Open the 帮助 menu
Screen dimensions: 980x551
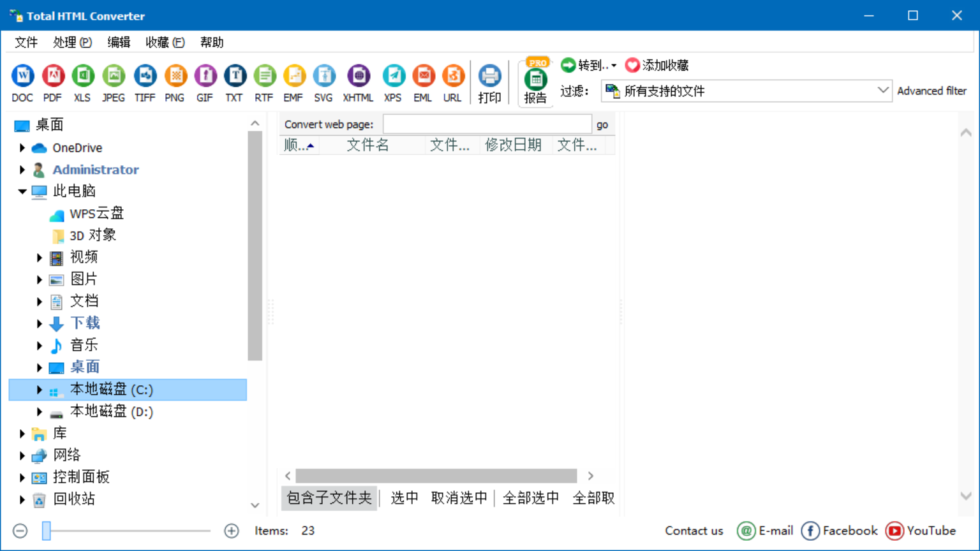tap(212, 42)
